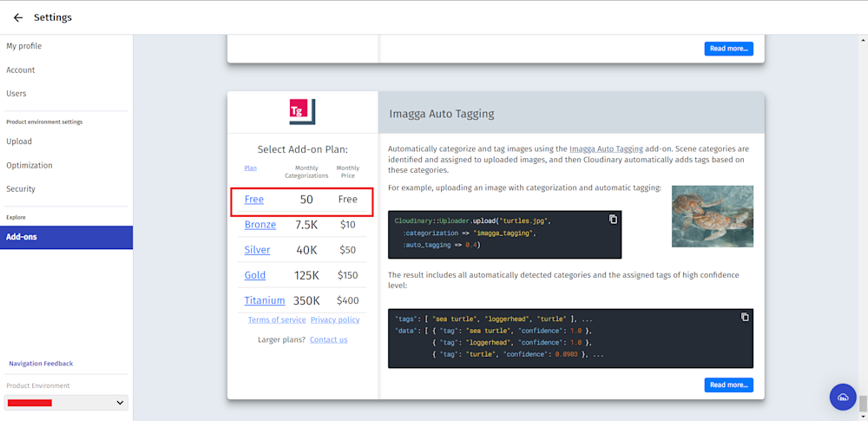Screen dimensions: 868x421
Task: Click the Plan column header link
Action: tap(250, 168)
